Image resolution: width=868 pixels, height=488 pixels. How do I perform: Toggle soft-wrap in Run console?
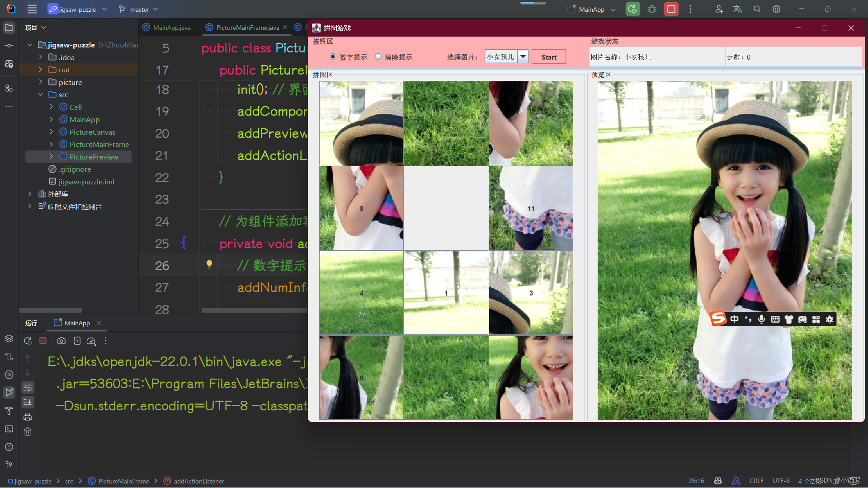click(x=28, y=388)
